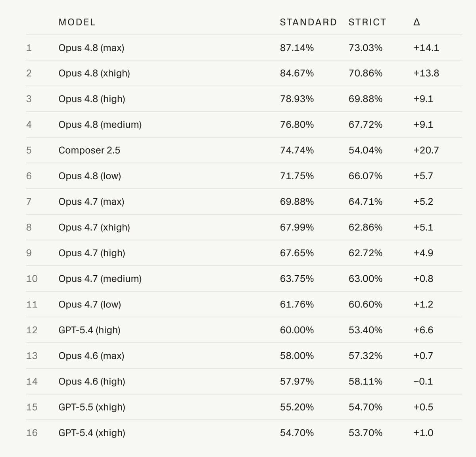Click the Composer 2.5 model name
The height and width of the screenshot is (457, 476).
tap(89, 150)
